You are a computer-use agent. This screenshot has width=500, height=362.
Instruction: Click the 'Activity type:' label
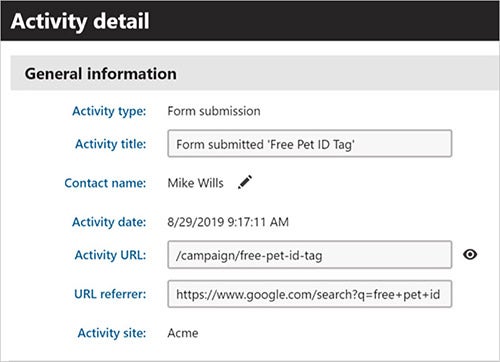pyautogui.click(x=109, y=111)
